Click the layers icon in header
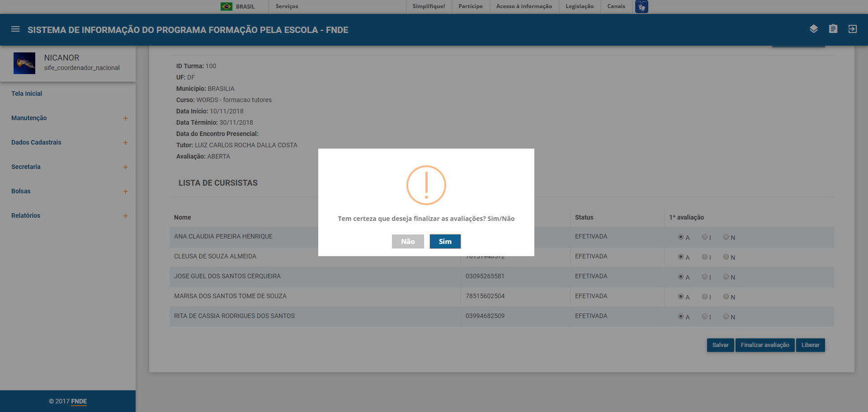This screenshot has height=412, width=868. pos(814,29)
